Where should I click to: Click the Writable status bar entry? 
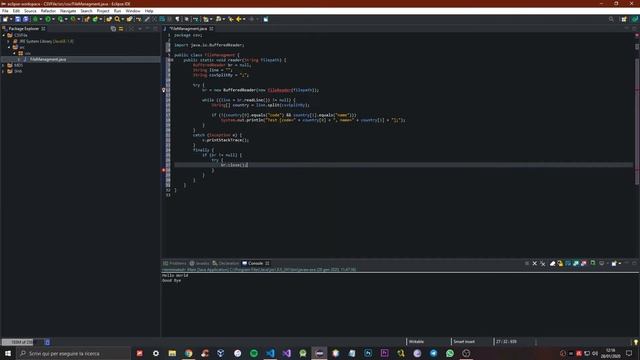[x=416, y=342]
